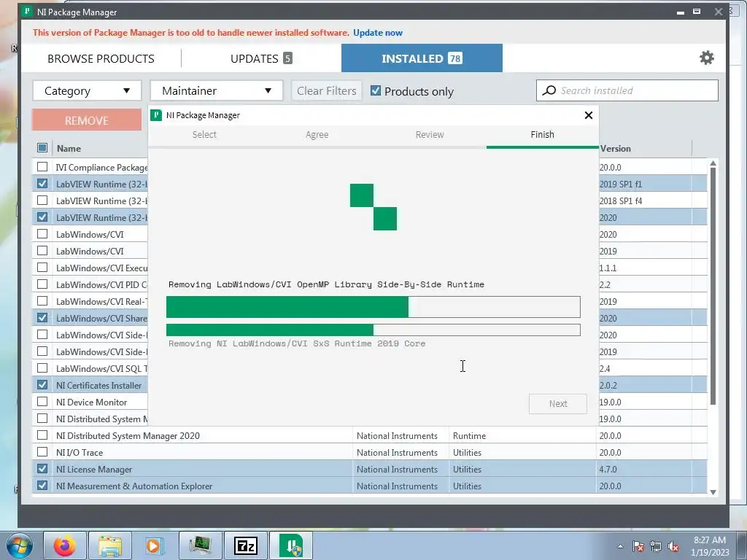Sort by the Version column header
The height and width of the screenshot is (560, 747).
point(615,148)
